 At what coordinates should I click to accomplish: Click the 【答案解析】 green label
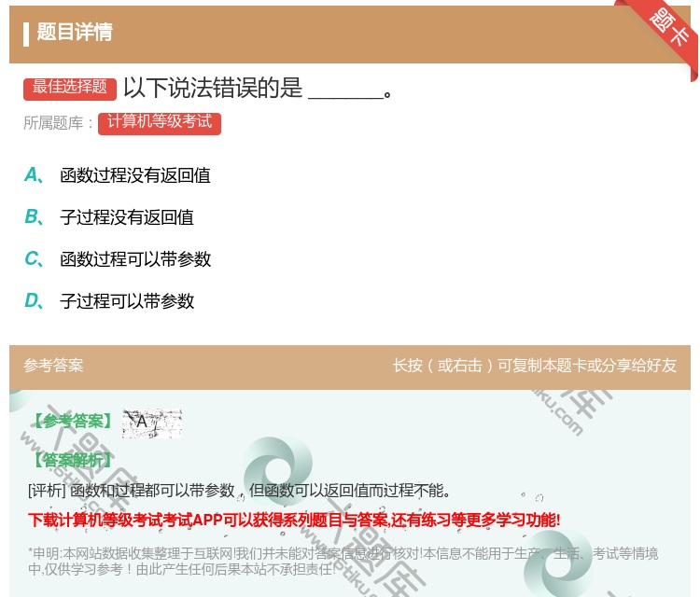click(73, 460)
